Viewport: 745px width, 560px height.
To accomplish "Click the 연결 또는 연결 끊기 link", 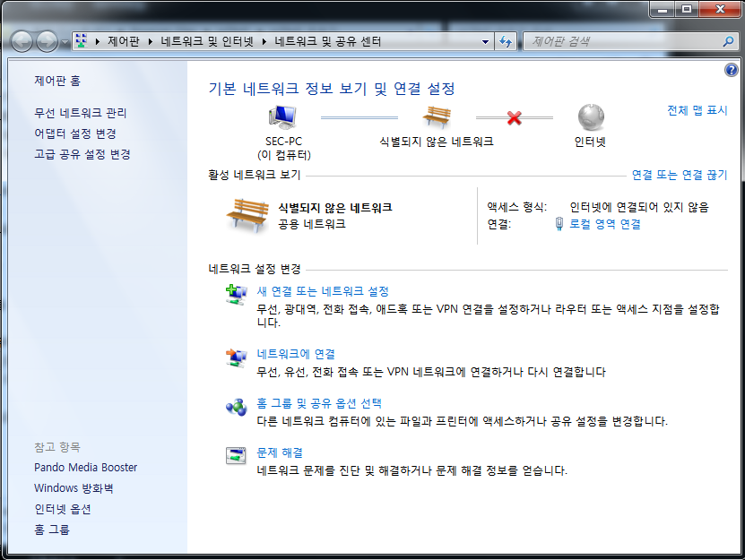I will (x=680, y=175).
